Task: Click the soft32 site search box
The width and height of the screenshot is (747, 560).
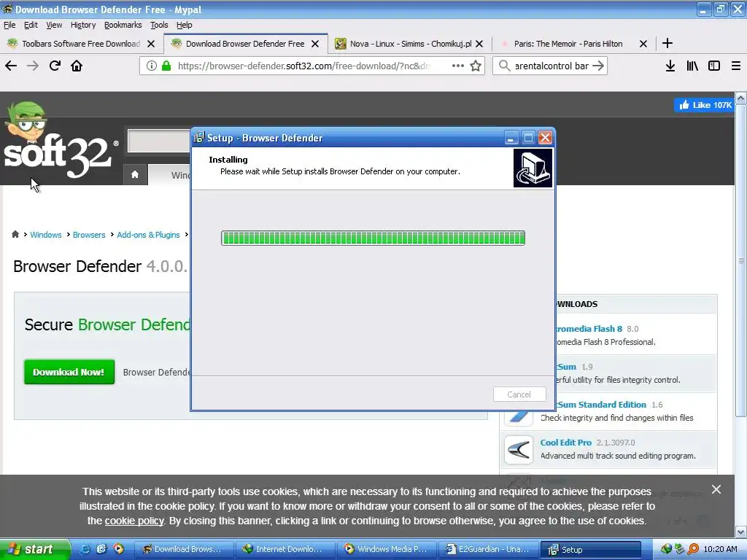Action: pos(160,141)
